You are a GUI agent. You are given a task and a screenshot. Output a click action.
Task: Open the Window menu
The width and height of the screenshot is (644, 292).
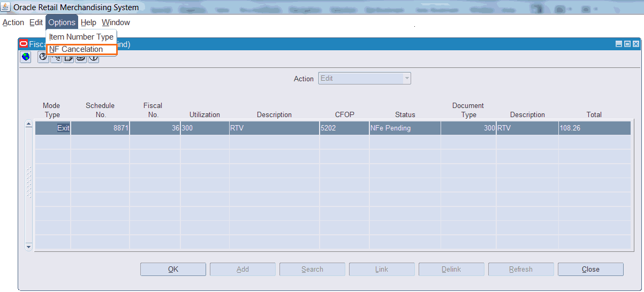(116, 22)
